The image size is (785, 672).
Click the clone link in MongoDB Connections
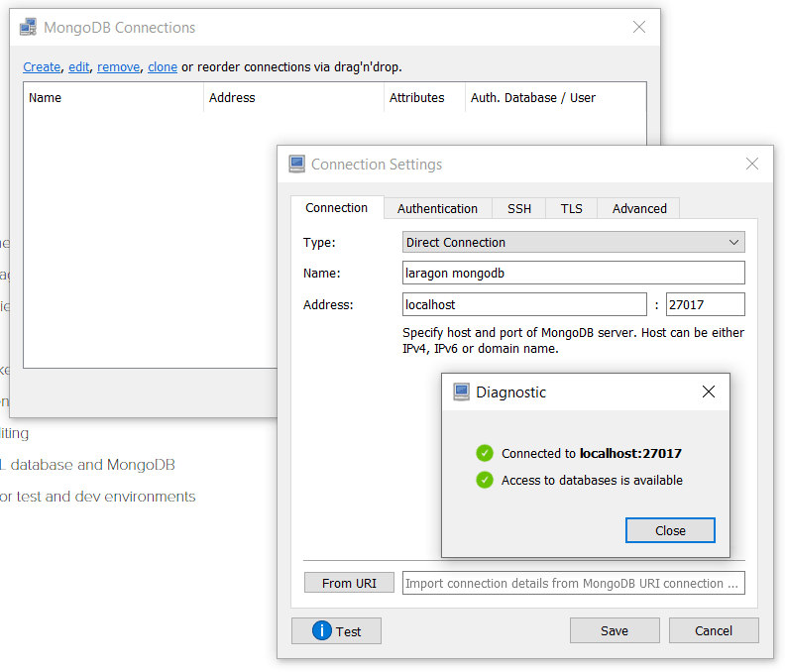[163, 67]
